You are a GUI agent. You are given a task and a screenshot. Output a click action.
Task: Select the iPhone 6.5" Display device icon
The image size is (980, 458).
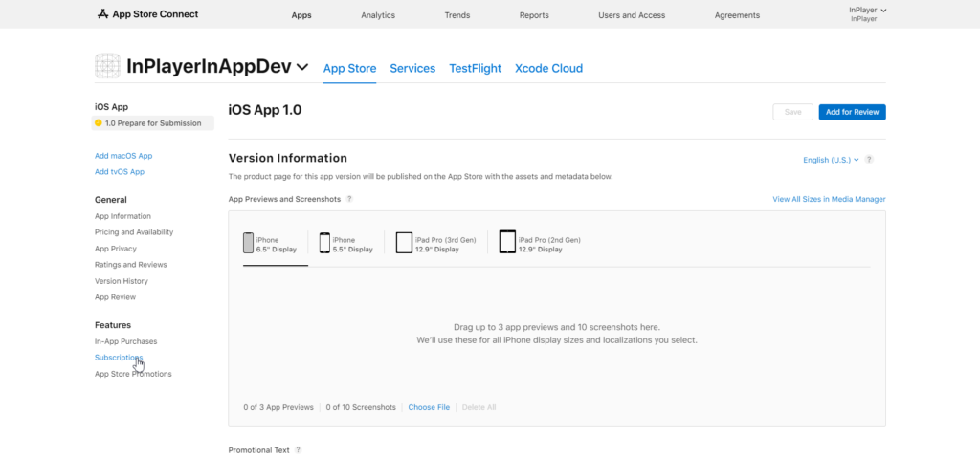point(248,243)
